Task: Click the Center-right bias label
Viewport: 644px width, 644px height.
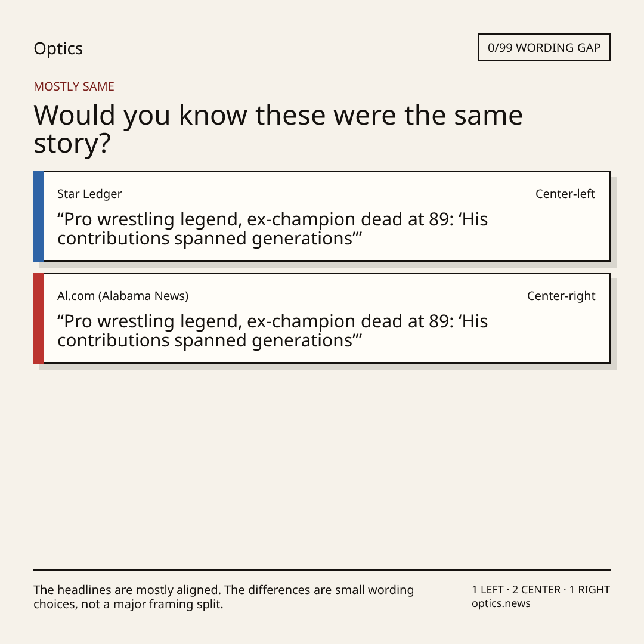Action: click(x=561, y=296)
